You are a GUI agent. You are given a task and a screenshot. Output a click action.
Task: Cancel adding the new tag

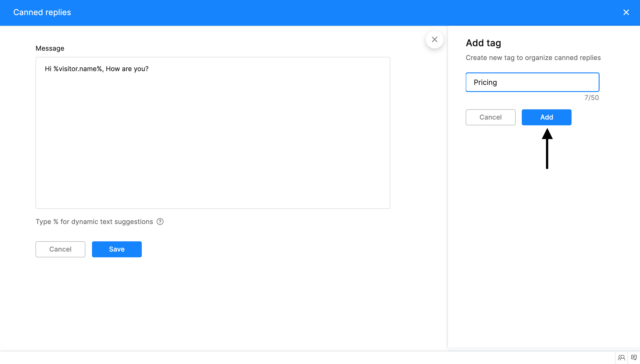point(490,117)
